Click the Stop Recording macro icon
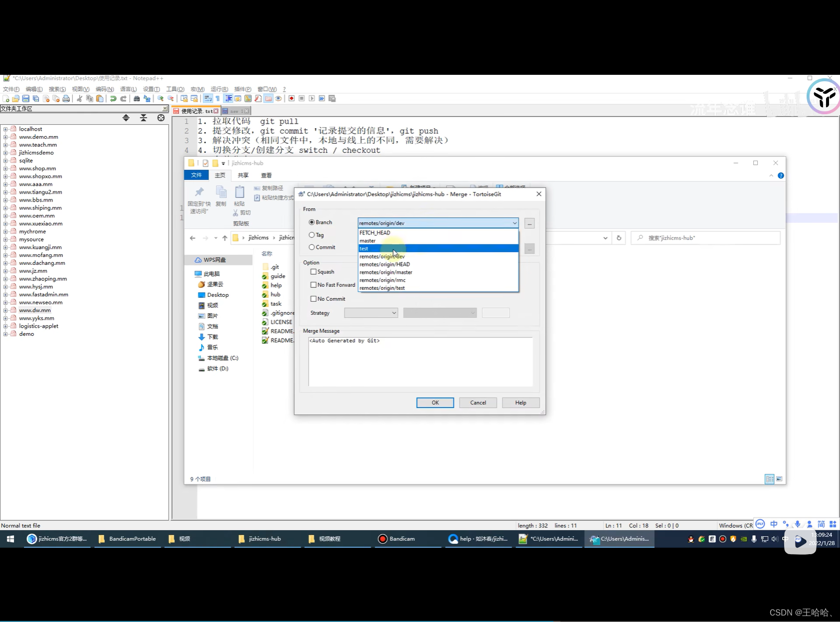Viewport: 840px width, 622px height. [302, 99]
